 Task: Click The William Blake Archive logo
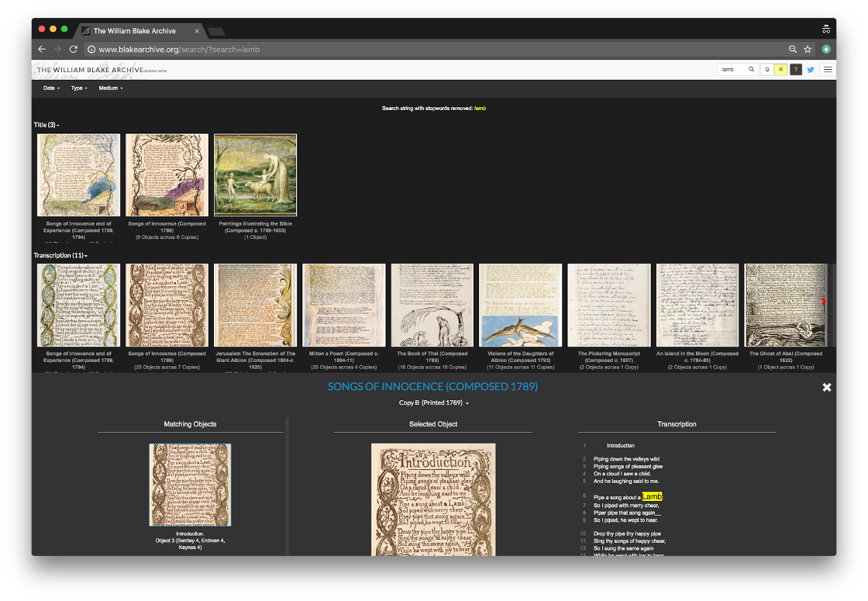click(90, 70)
